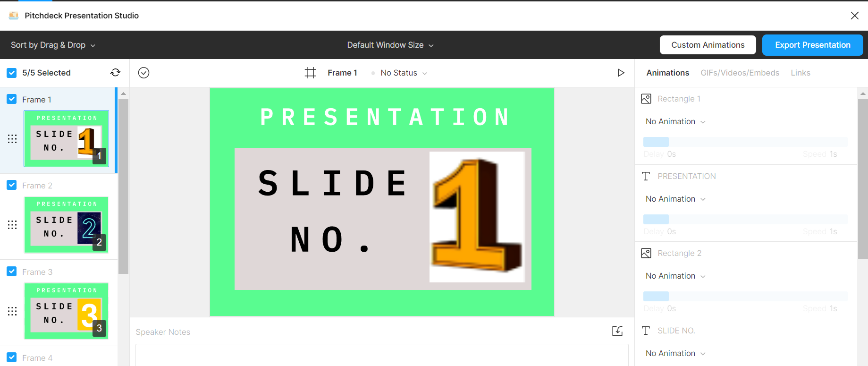Click the Rectangle 2 image layer icon
The width and height of the screenshot is (868, 366).
pos(646,253)
